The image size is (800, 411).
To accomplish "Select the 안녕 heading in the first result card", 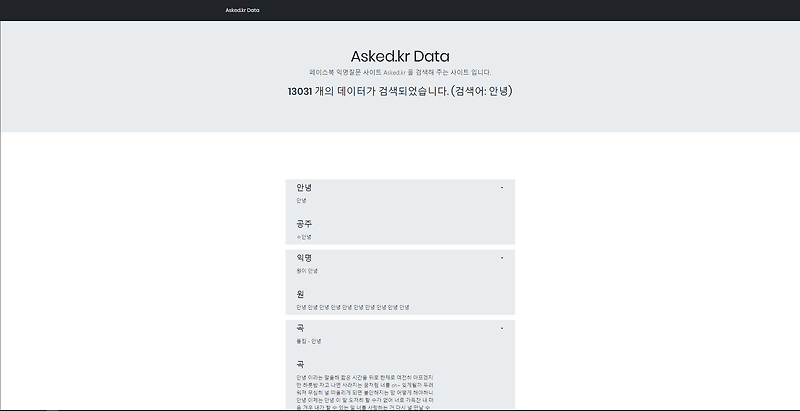I will pyautogui.click(x=304, y=188).
